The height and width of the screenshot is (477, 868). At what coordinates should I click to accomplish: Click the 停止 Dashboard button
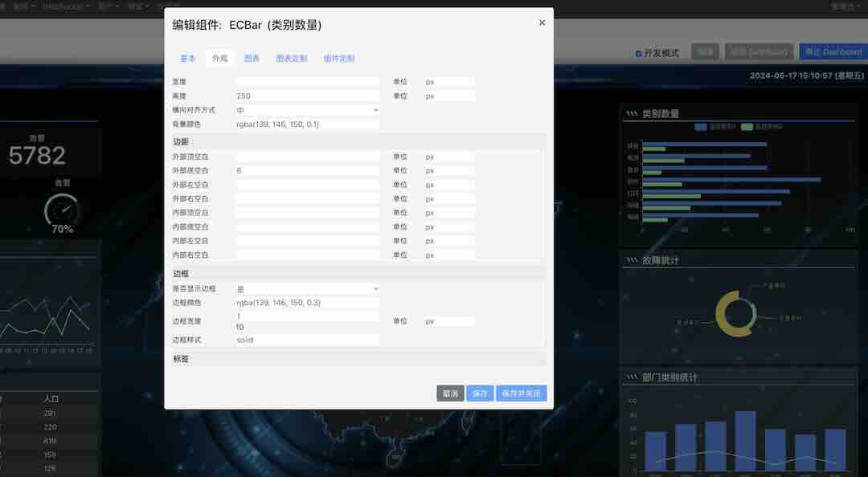(833, 51)
